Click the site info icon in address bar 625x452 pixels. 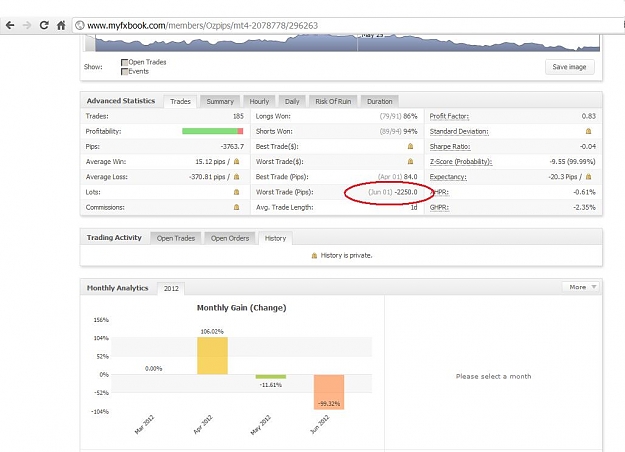coord(80,26)
